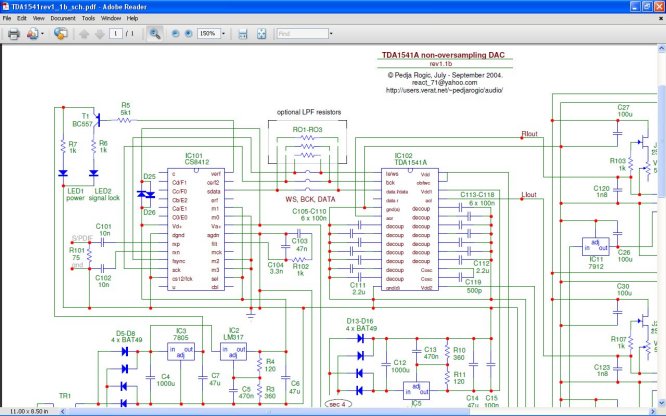Go to previous page with up arrow
The height and width of the screenshot is (416, 666).
tap(84, 34)
